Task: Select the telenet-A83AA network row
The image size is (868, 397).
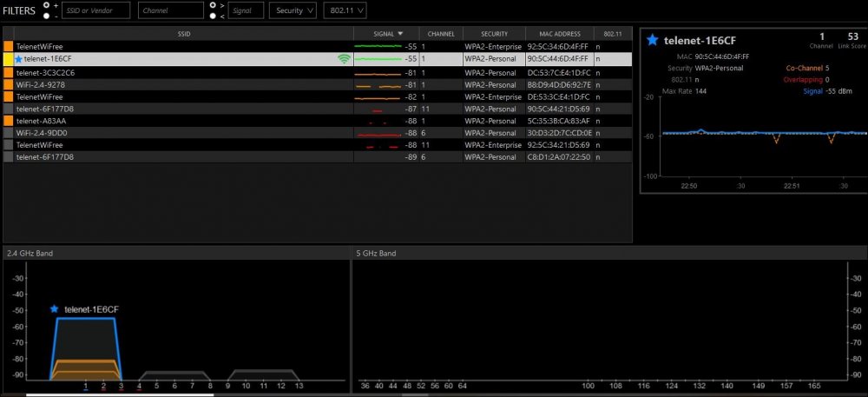Action: (174, 121)
